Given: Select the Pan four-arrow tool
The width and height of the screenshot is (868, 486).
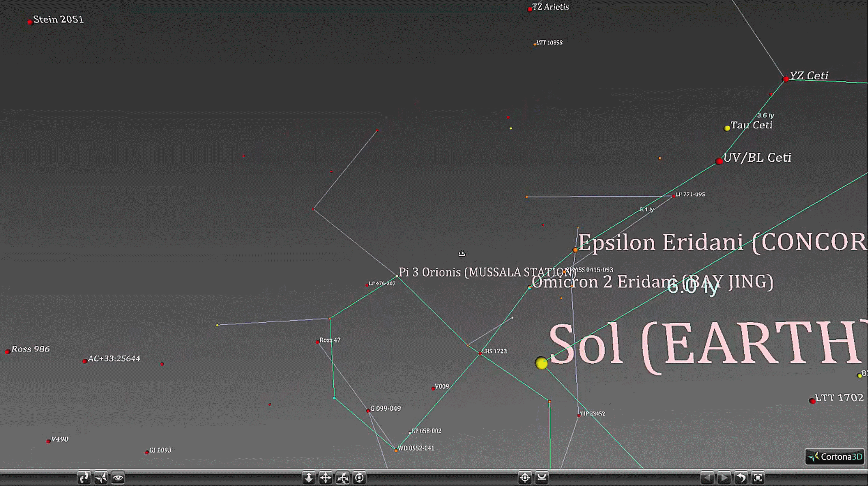Looking at the screenshot, I should (326, 478).
